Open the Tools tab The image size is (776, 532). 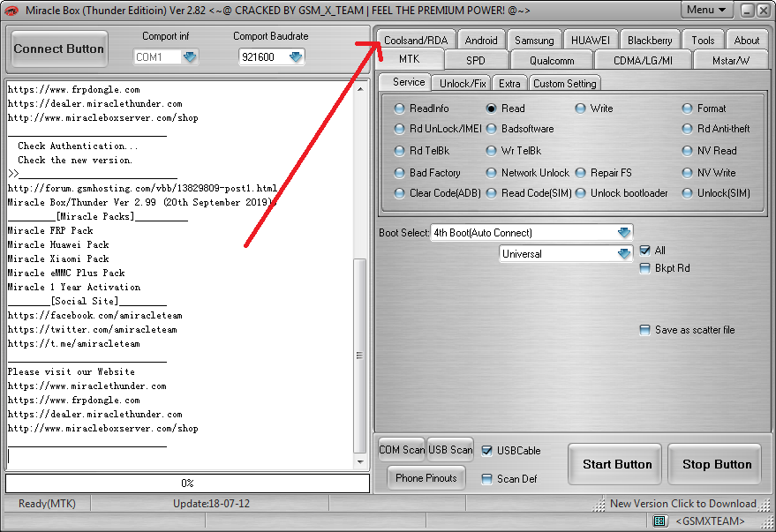(x=703, y=40)
